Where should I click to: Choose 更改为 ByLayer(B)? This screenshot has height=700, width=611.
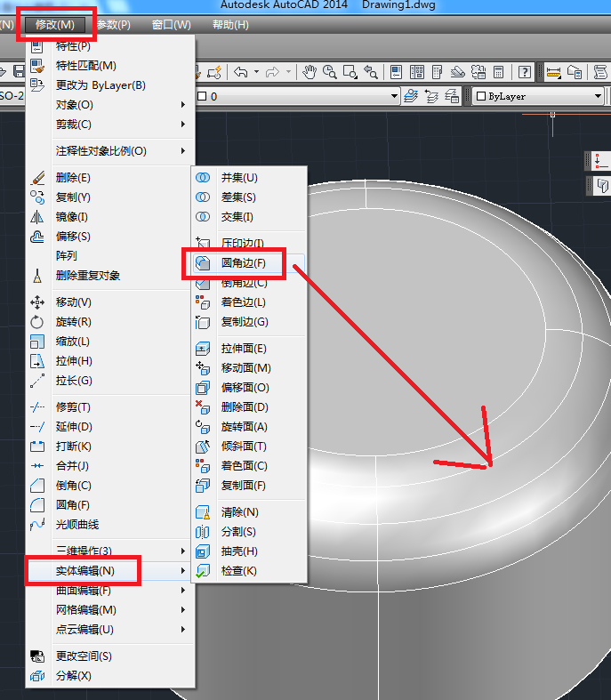coord(110,85)
